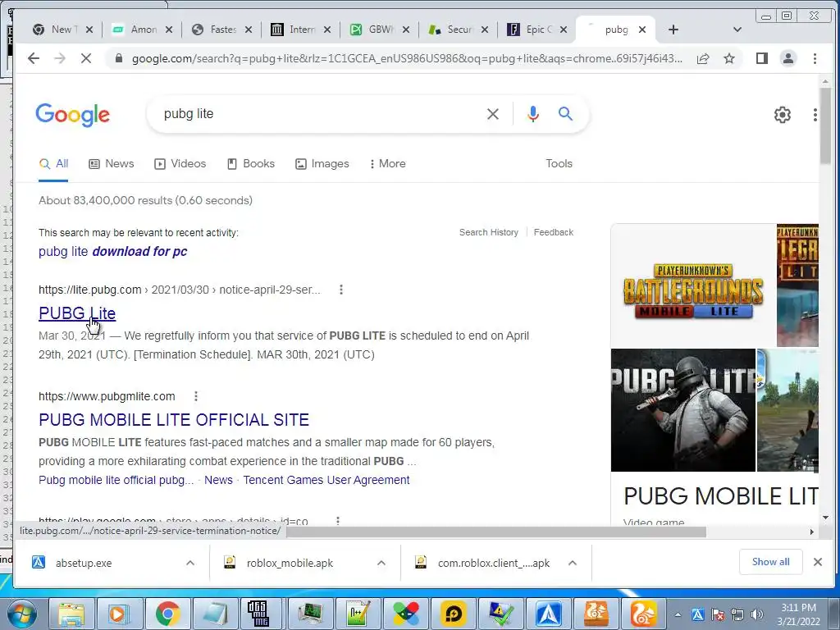Click the address bar URL
This screenshot has width=840, height=630.
[407, 58]
